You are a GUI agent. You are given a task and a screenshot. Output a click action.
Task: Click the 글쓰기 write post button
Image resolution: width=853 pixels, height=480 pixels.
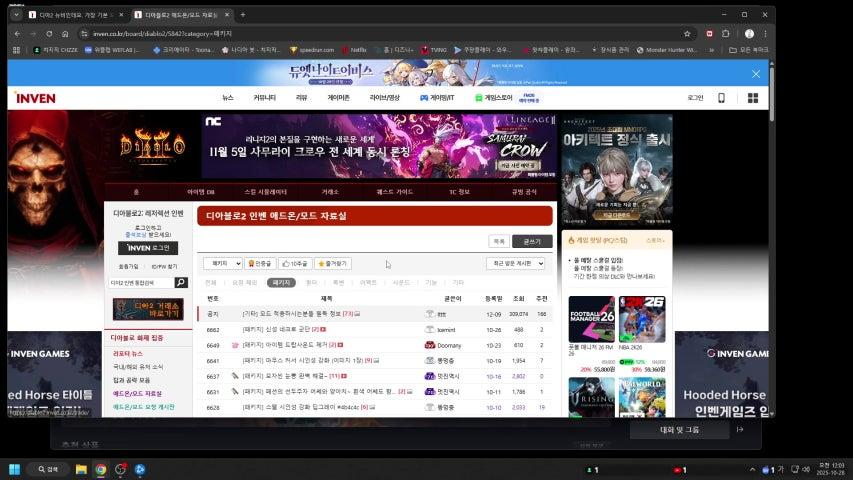(531, 241)
